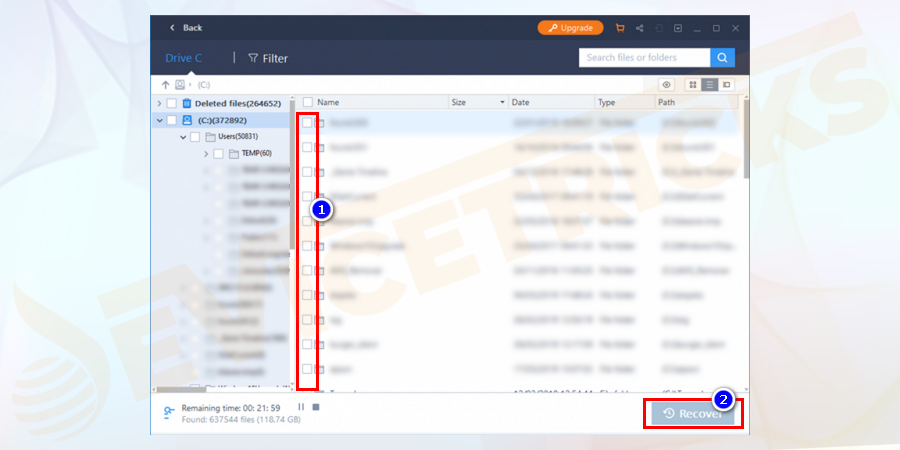Viewport: 900px width, 450px height.
Task: Select (C:)(372892) in the tree
Action: 223,121
